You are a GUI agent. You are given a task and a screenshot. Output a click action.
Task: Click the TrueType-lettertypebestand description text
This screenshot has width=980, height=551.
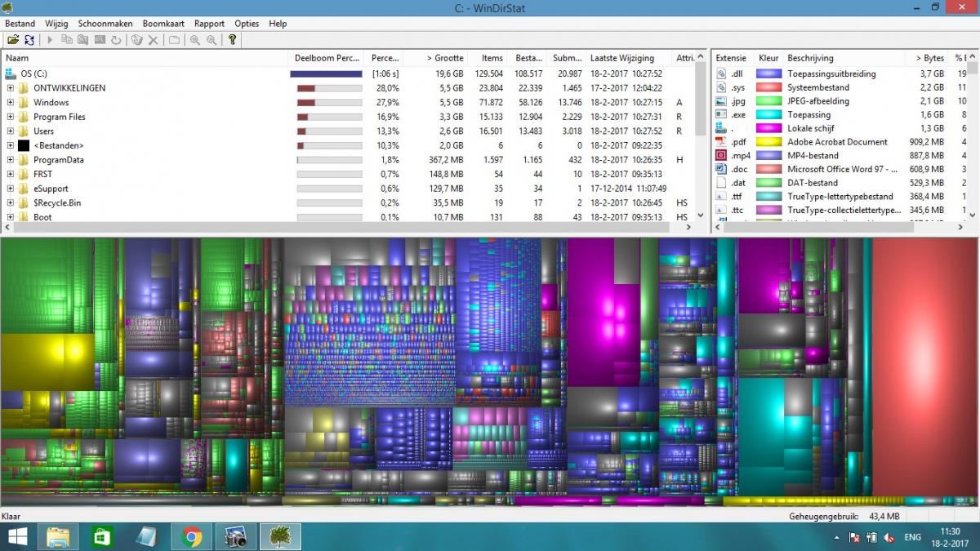pos(840,196)
